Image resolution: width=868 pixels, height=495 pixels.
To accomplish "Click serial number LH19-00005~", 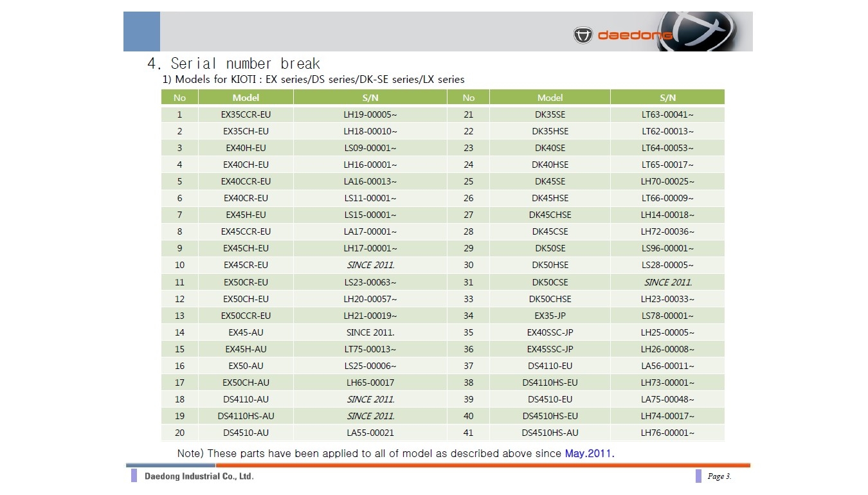I will (x=370, y=114).
